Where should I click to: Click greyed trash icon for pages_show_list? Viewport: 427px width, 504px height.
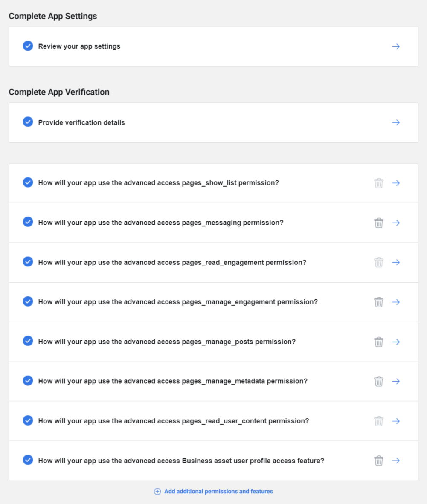[x=378, y=183]
